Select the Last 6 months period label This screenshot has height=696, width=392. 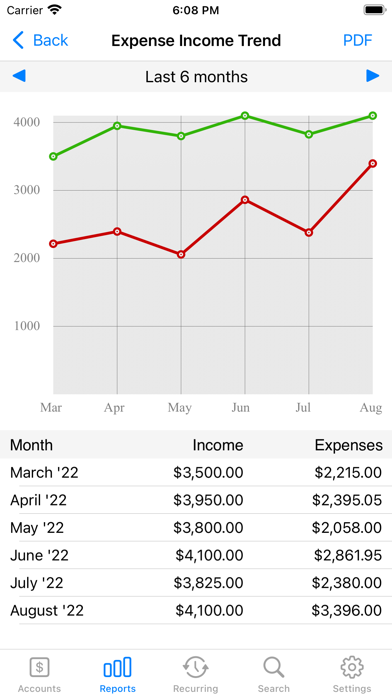(196, 77)
